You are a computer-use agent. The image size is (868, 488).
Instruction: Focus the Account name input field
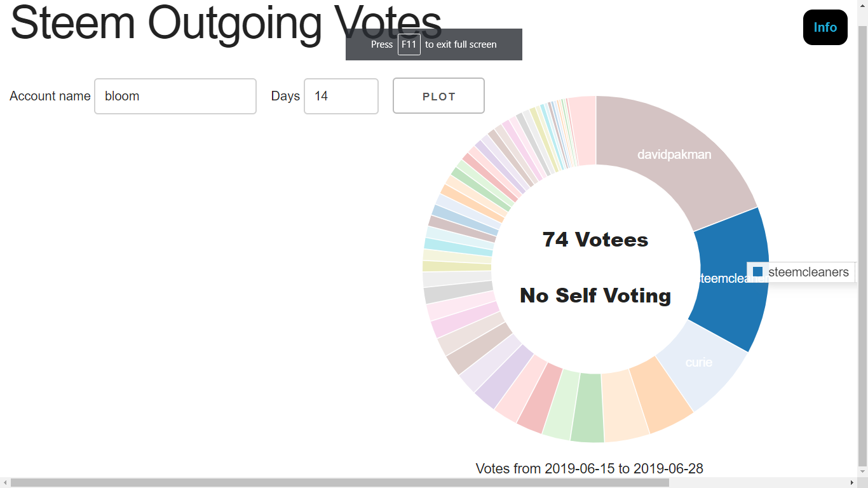(x=175, y=96)
